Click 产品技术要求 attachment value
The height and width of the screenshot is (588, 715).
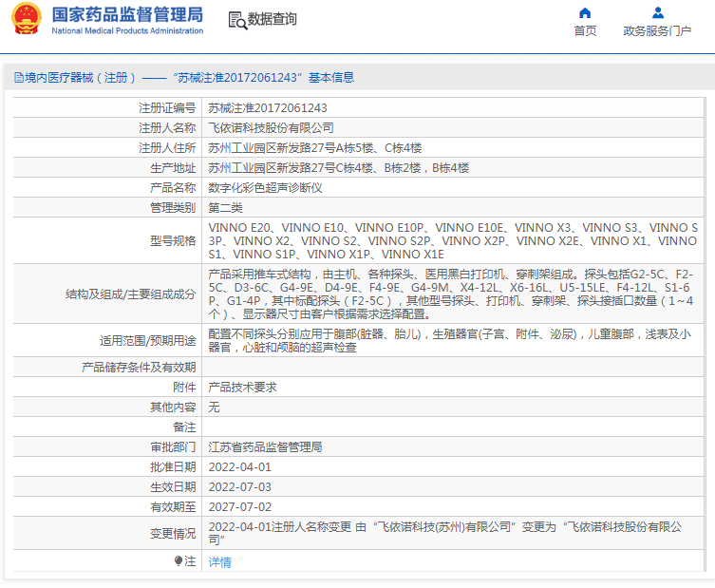pyautogui.click(x=242, y=388)
